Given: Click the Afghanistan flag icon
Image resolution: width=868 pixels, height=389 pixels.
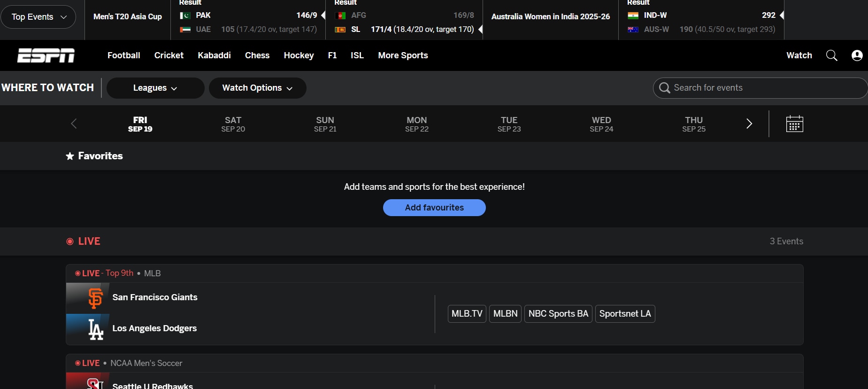Looking at the screenshot, I should point(340,16).
